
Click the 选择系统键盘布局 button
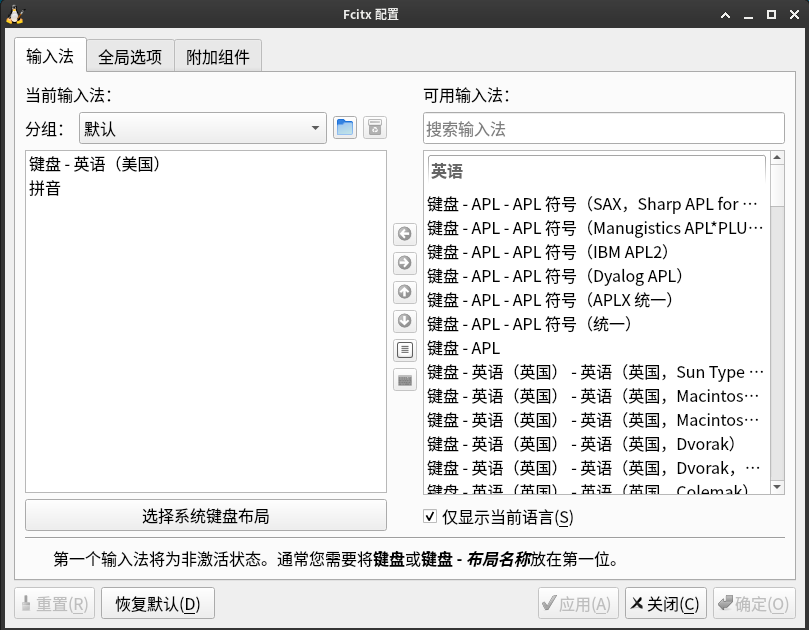pyautogui.click(x=206, y=515)
